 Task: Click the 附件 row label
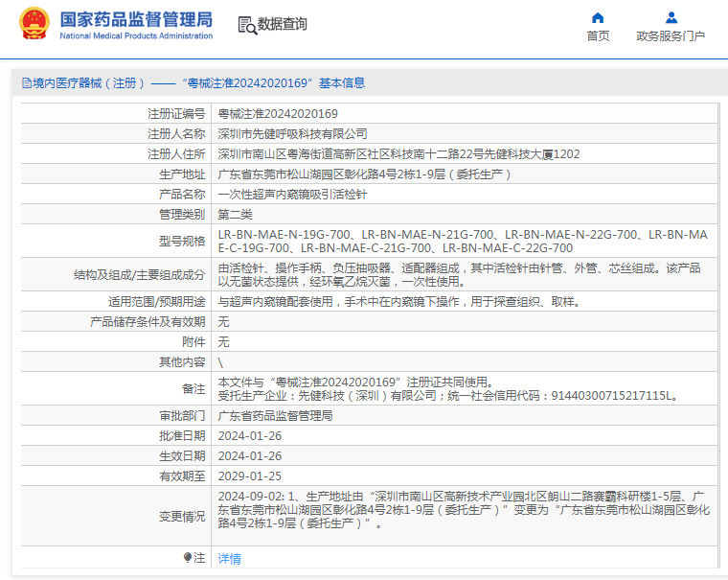tap(193, 342)
